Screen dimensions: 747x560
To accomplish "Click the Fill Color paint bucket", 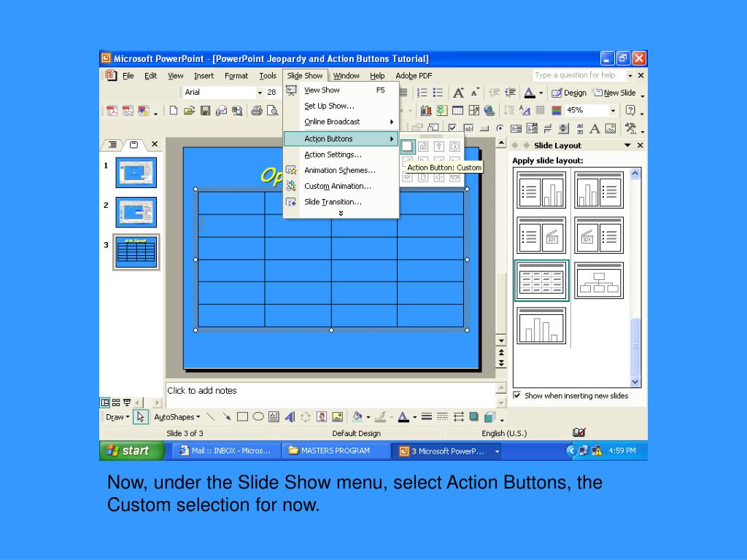I will coord(357,417).
